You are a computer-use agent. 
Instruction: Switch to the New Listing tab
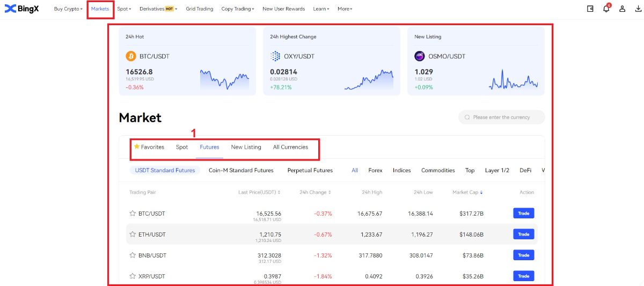[246, 147]
